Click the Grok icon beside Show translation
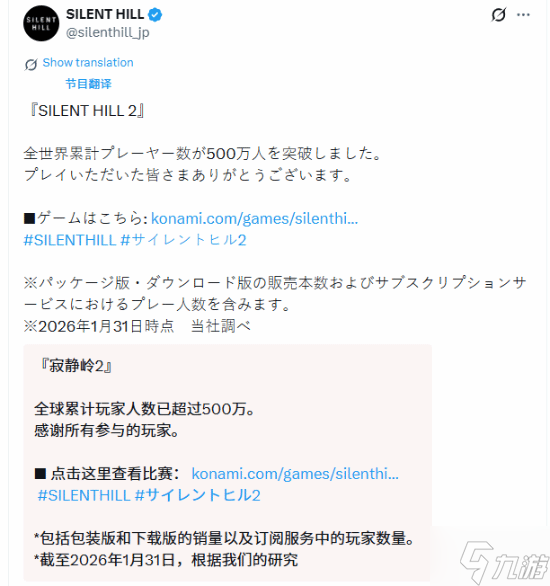The image size is (550, 586). point(31,64)
